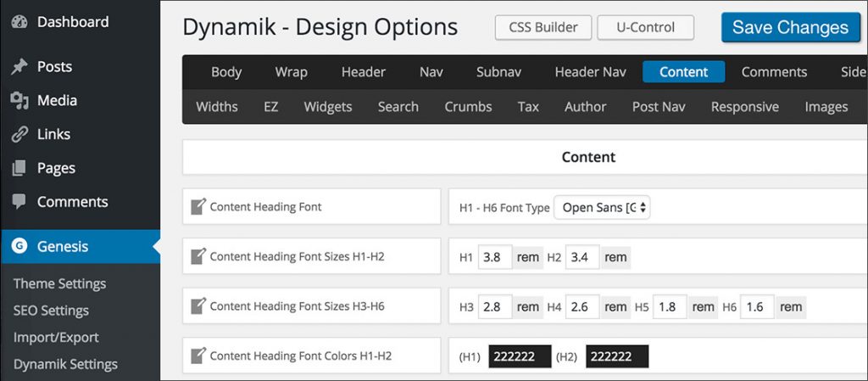Click edit icon beside Heading Font Colors H1-H2
Viewport: 868px width, 381px height.
point(198,356)
